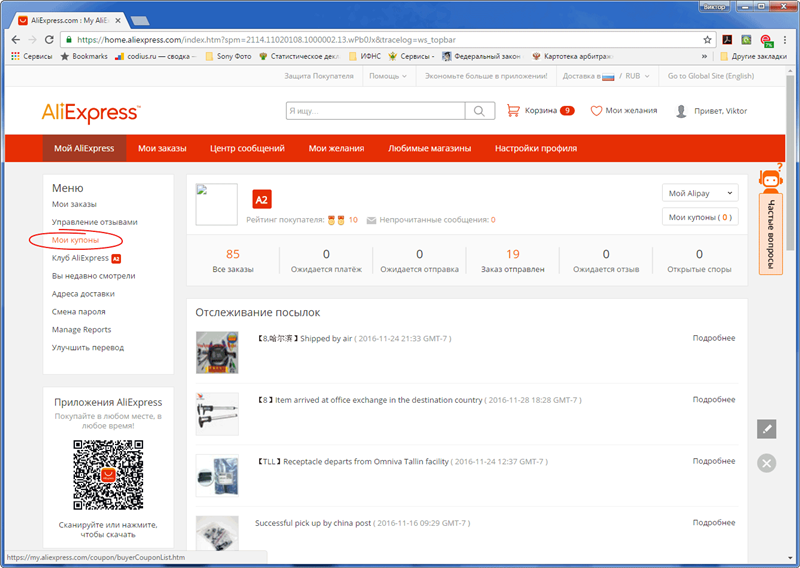Click the browser reload button

point(49,40)
